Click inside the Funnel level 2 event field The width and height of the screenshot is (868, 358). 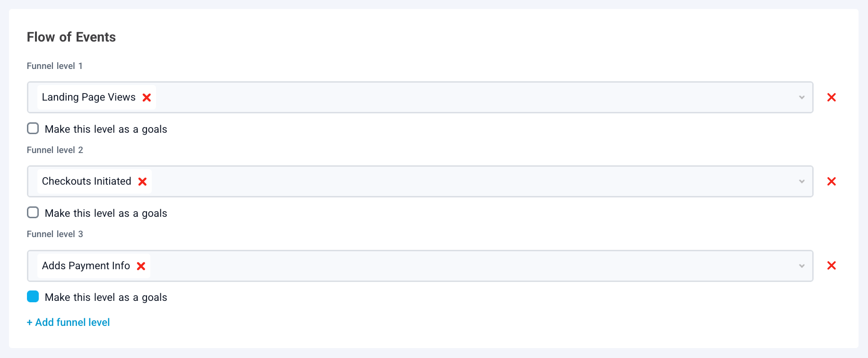(473, 182)
